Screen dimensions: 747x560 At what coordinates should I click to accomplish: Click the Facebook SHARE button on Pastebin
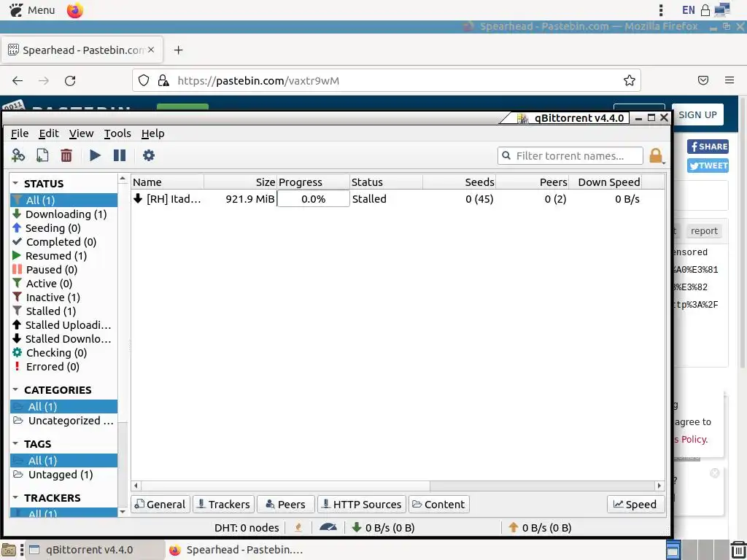coord(708,147)
